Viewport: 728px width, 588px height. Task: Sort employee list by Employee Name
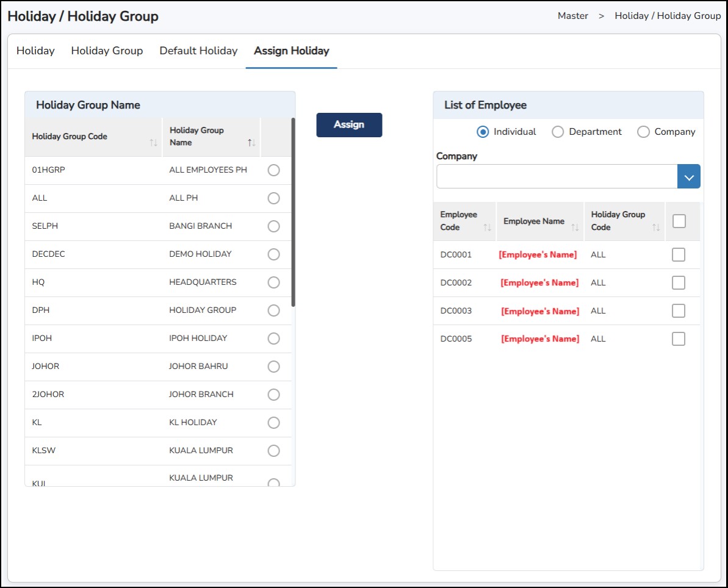(575, 228)
